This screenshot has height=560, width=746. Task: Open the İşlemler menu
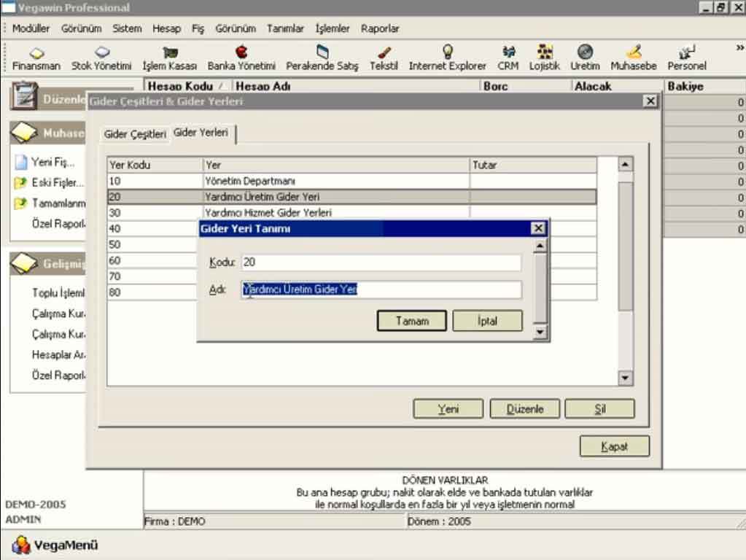click(333, 28)
